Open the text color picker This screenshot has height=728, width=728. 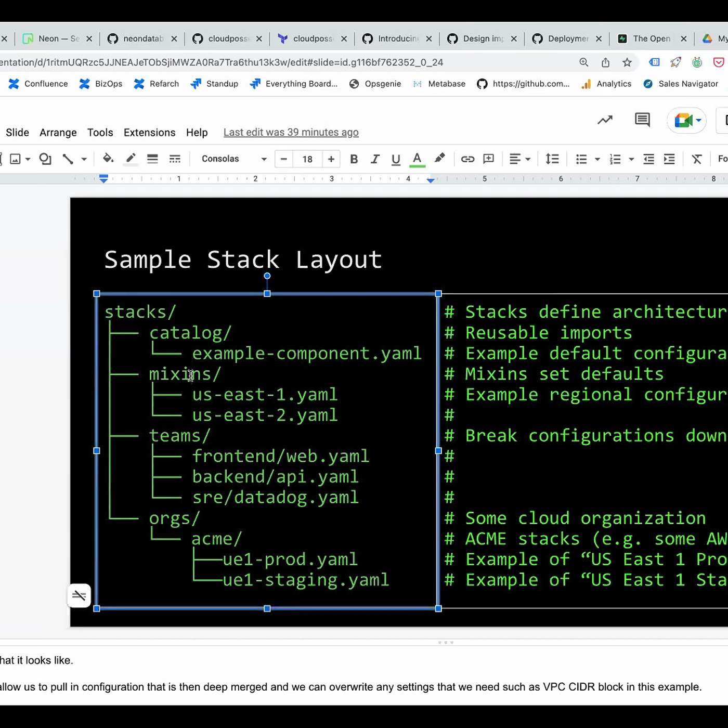pyautogui.click(x=417, y=159)
